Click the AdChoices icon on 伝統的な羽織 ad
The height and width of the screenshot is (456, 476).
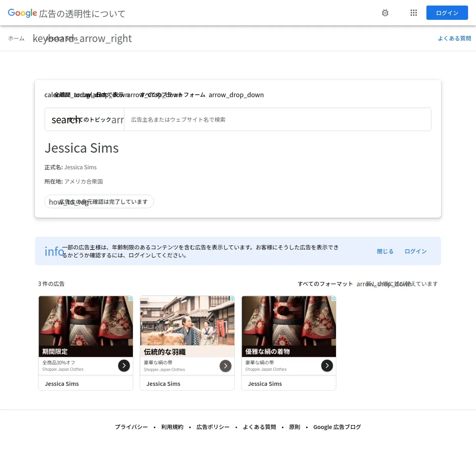coord(232,299)
